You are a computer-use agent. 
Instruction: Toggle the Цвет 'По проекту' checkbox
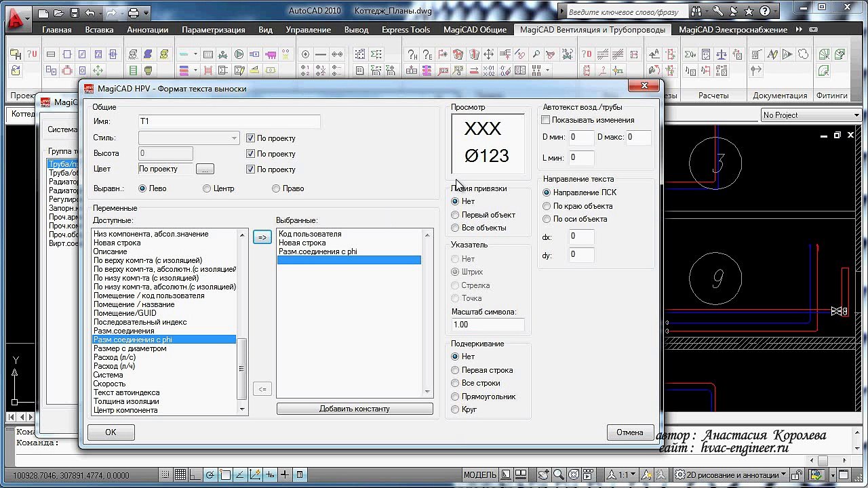[250, 169]
